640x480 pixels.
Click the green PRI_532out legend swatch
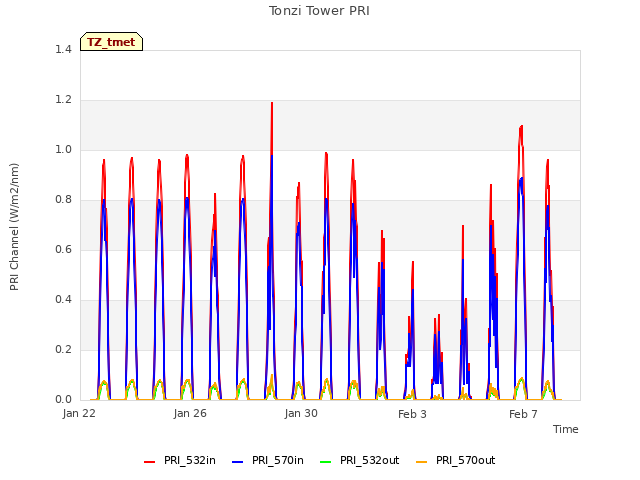[x=326, y=462]
